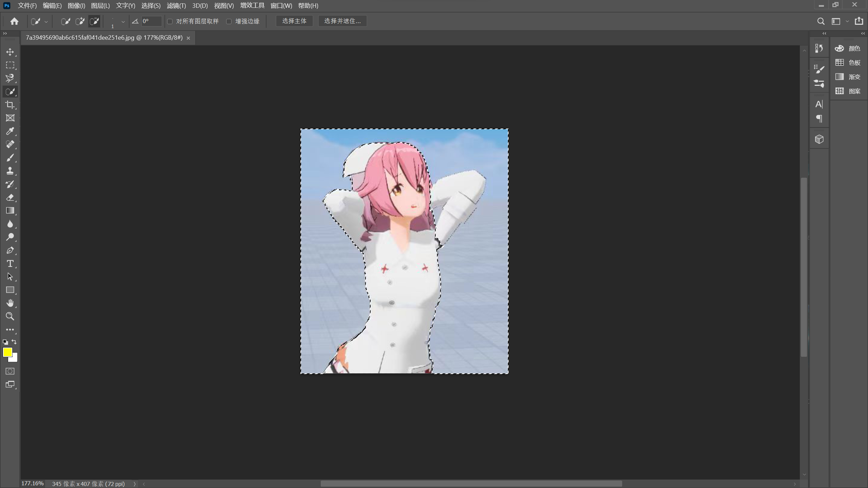
Task: Select the Quick Selection tool in toolbox
Action: click(10, 92)
